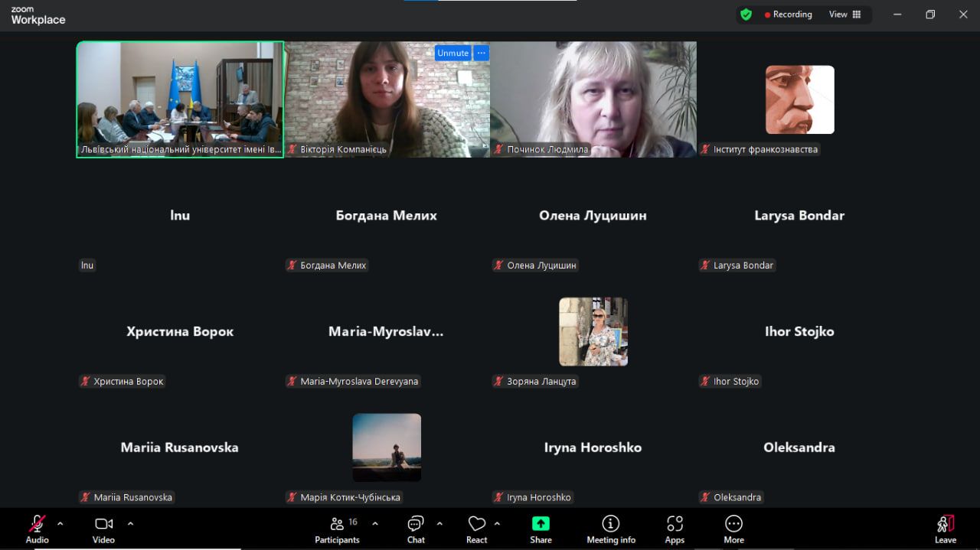Open the Chat panel

[416, 529]
